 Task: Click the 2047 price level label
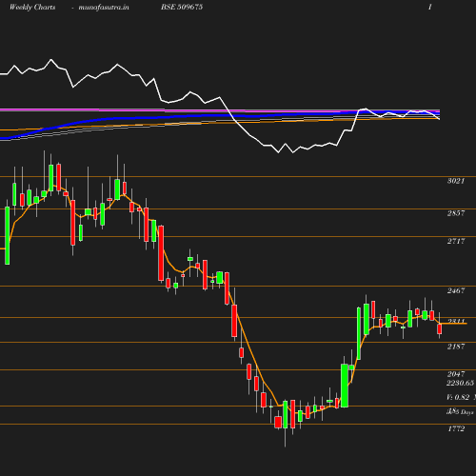[456, 374]
